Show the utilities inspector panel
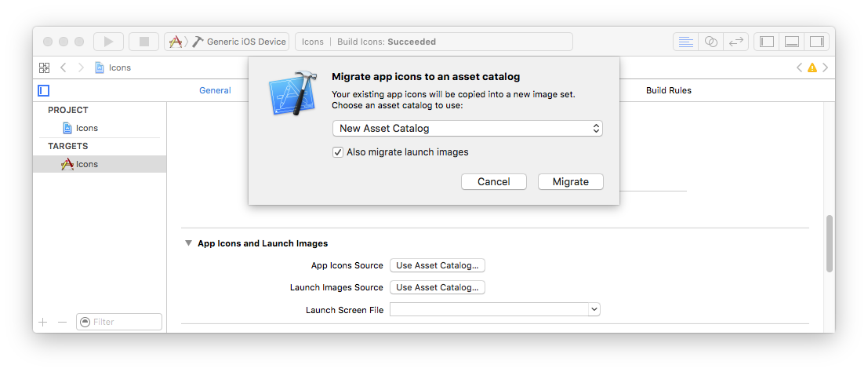868x372 pixels. click(x=816, y=42)
